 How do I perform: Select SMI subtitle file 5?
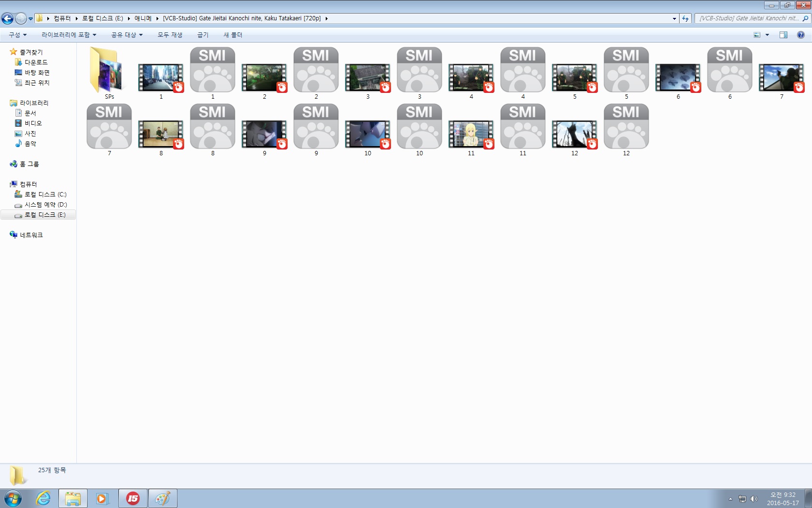(x=626, y=70)
